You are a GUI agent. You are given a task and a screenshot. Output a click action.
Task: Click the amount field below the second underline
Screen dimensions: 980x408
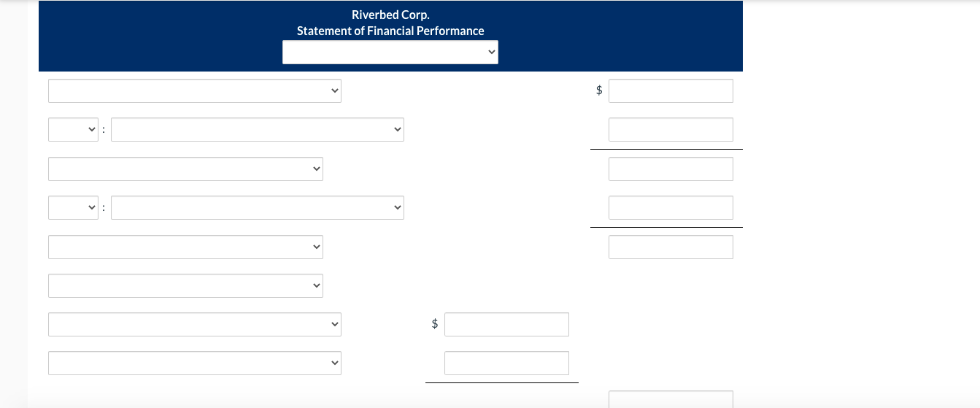[671, 247]
